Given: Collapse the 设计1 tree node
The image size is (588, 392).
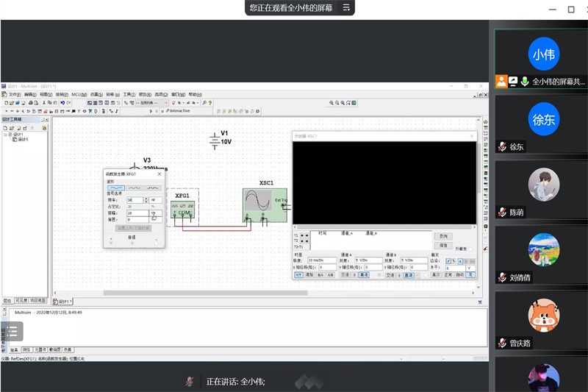Looking at the screenshot, I should click(x=6, y=135).
